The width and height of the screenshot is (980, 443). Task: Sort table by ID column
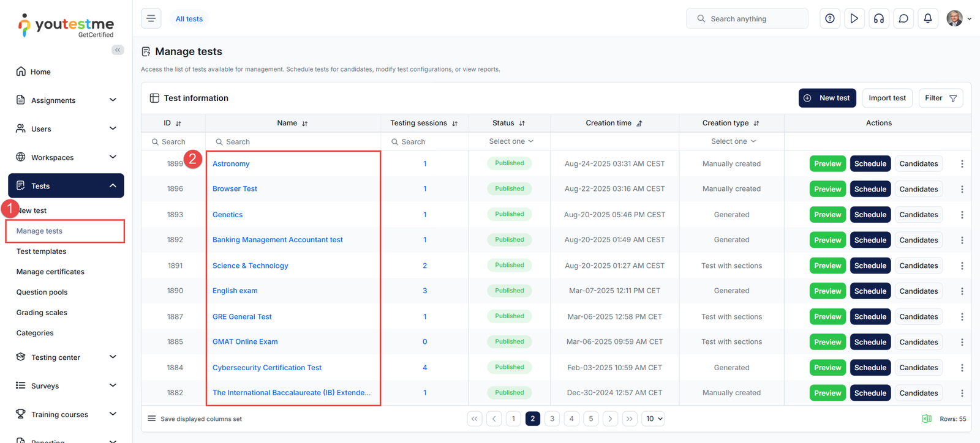[178, 124]
